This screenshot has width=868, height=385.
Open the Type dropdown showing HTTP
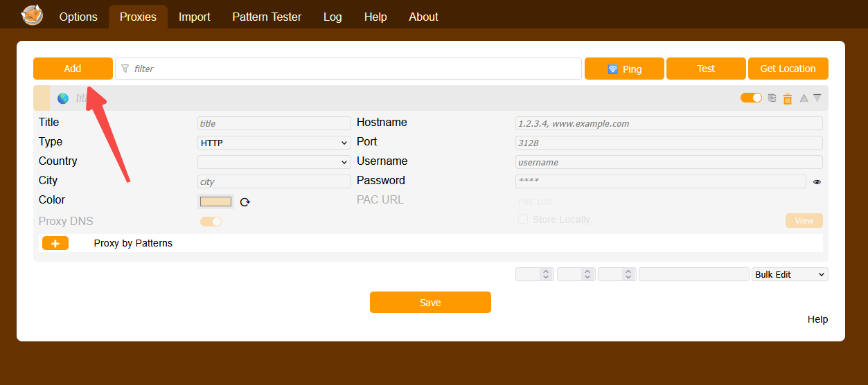[274, 143]
